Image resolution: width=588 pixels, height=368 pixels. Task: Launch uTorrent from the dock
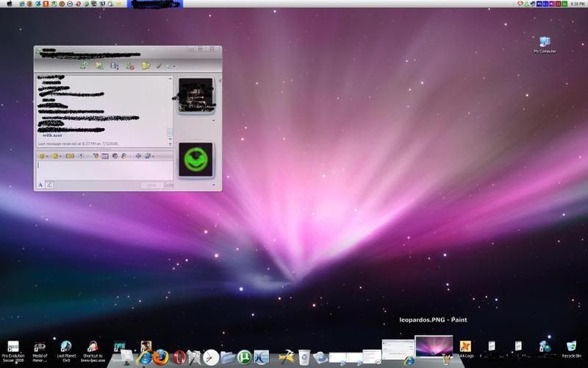click(245, 357)
